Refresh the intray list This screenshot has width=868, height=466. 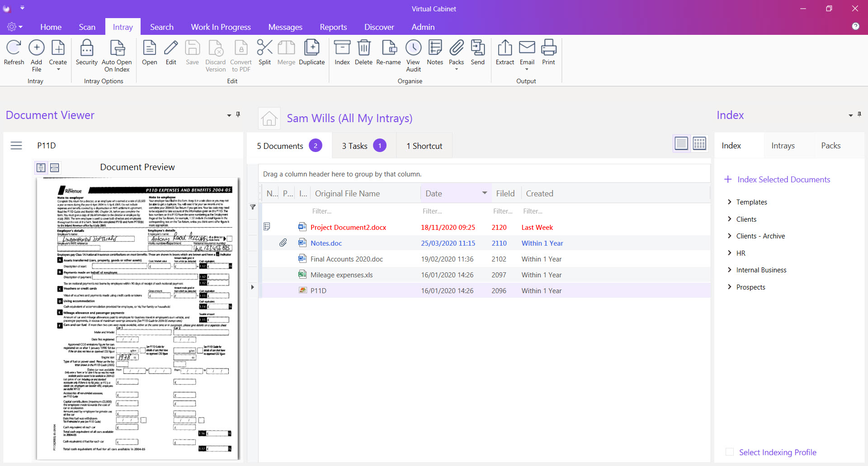click(x=14, y=52)
